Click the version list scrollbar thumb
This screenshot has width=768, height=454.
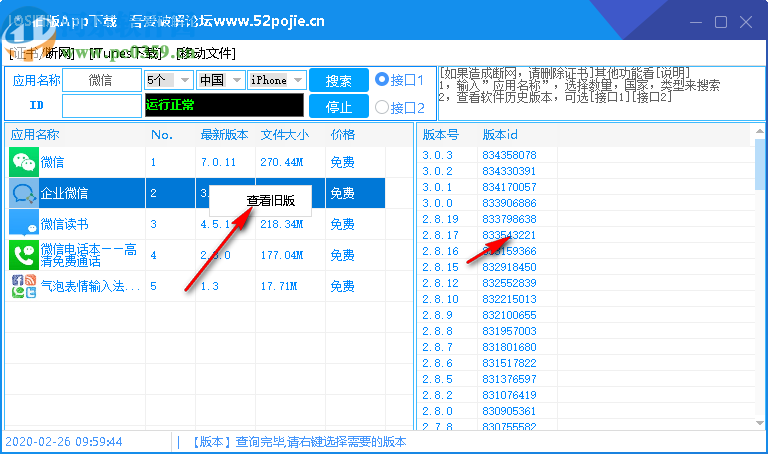tap(760, 164)
